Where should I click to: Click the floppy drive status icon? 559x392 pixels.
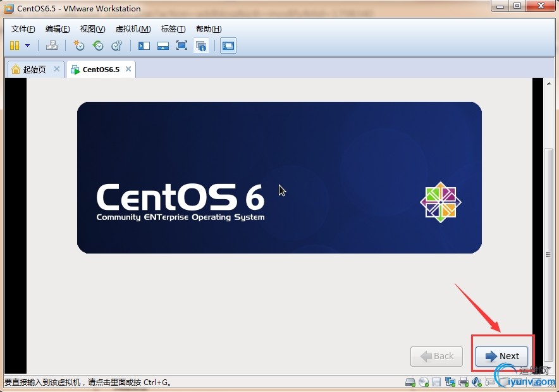pyautogui.click(x=436, y=383)
